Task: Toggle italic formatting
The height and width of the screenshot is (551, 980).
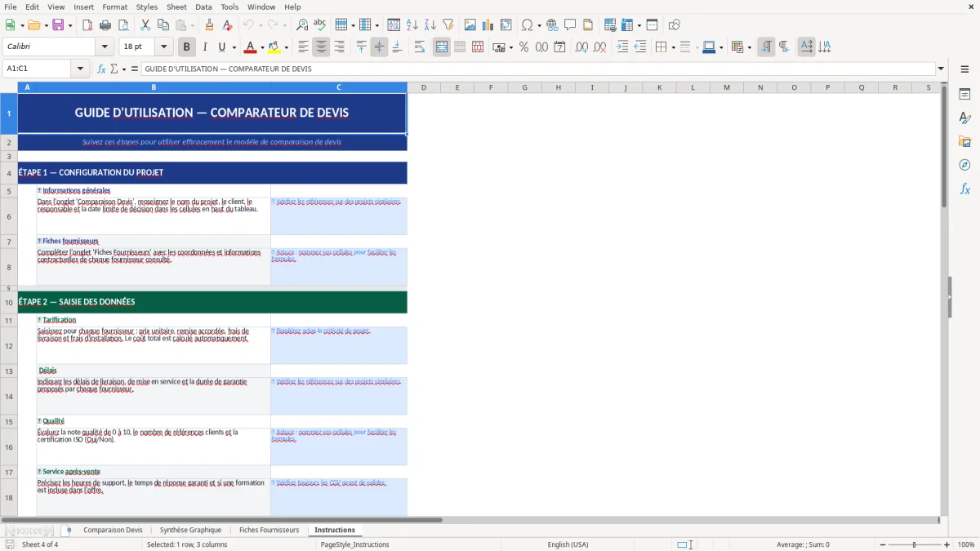Action: 205,47
